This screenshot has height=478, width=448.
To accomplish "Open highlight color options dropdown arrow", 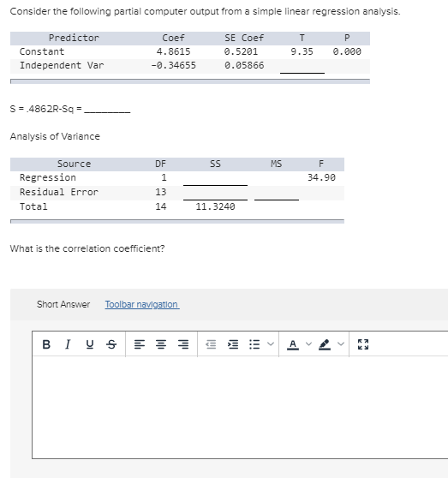I will [x=341, y=344].
